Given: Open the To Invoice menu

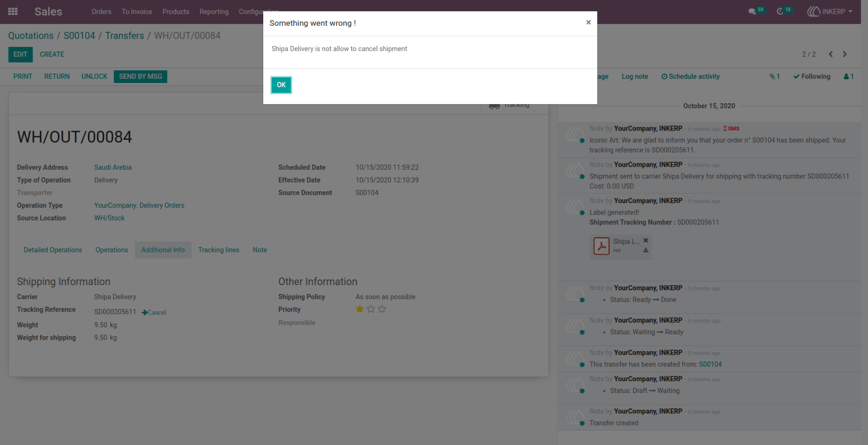Looking at the screenshot, I should point(137,11).
